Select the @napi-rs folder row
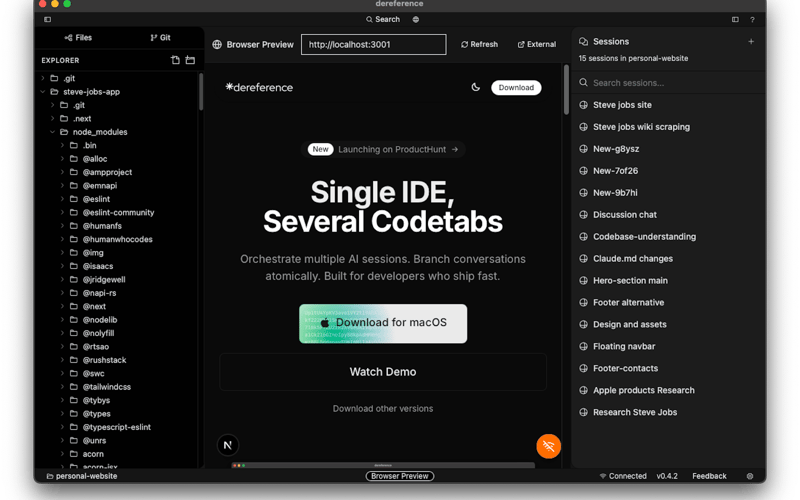This screenshot has width=800, height=500. (117, 293)
